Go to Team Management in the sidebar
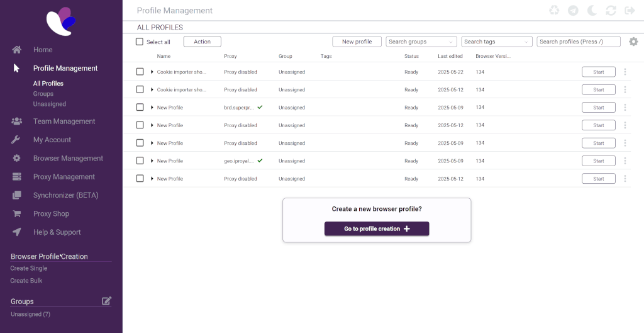 (64, 121)
